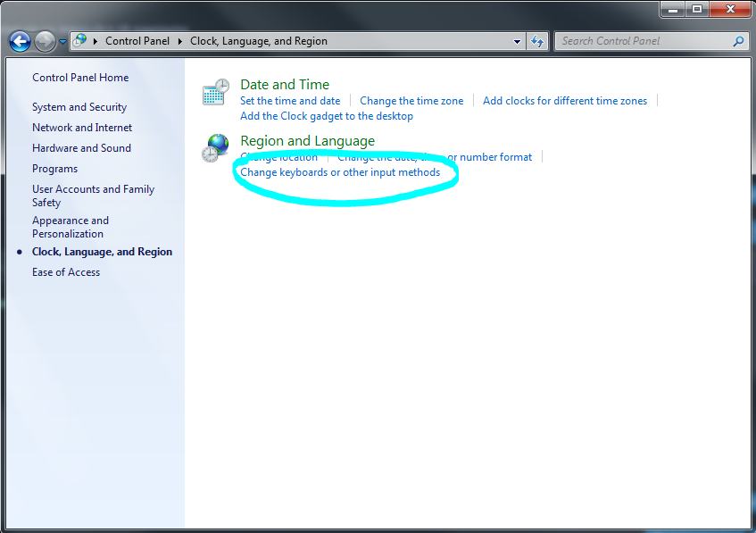
Task: Click the Region and Language globe icon
Action: pyautogui.click(x=215, y=148)
